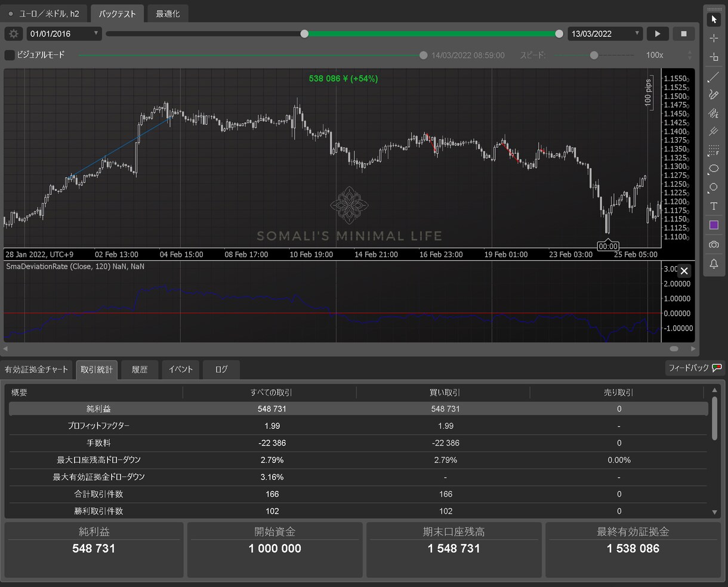Click statistics table scroll down arrow

click(715, 512)
